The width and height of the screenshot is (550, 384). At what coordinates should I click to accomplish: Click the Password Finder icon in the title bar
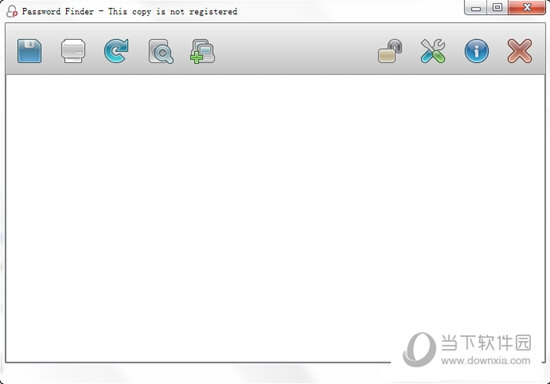click(x=12, y=11)
